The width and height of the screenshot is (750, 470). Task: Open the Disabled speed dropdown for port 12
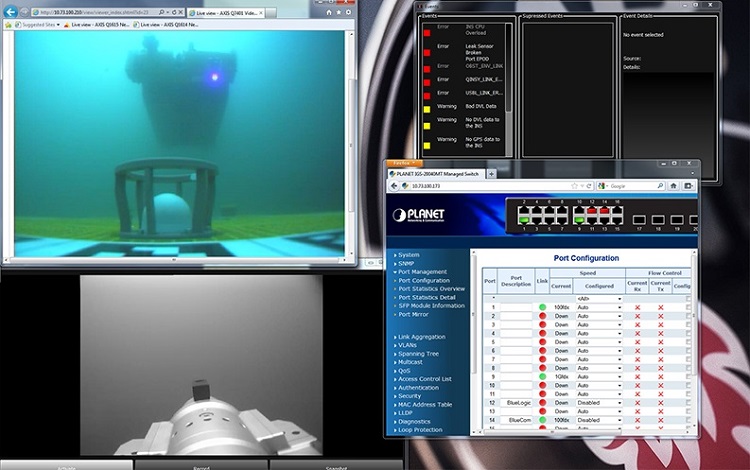599,403
